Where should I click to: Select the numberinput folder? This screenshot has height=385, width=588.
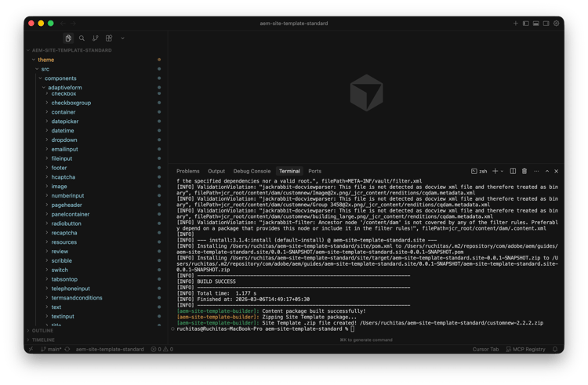(96, 196)
